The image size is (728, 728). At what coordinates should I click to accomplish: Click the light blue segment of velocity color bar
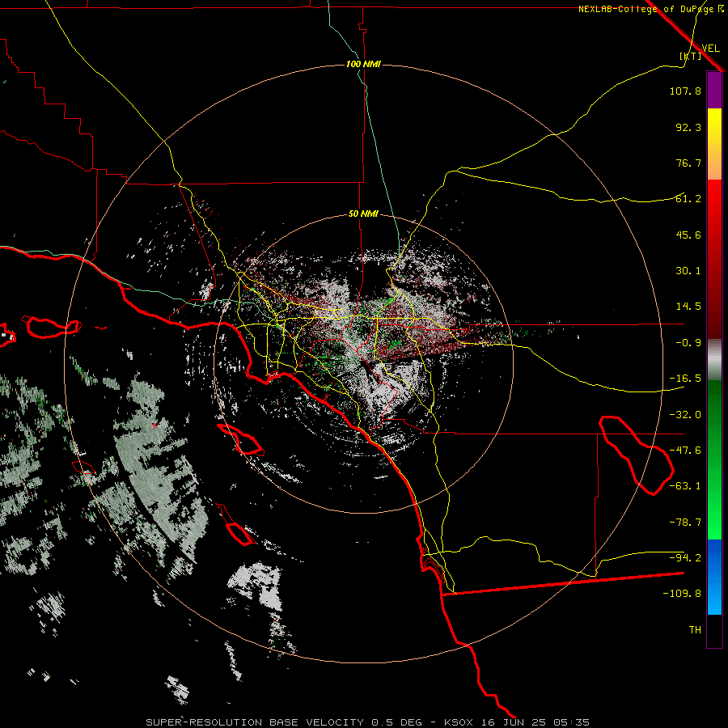(714, 577)
